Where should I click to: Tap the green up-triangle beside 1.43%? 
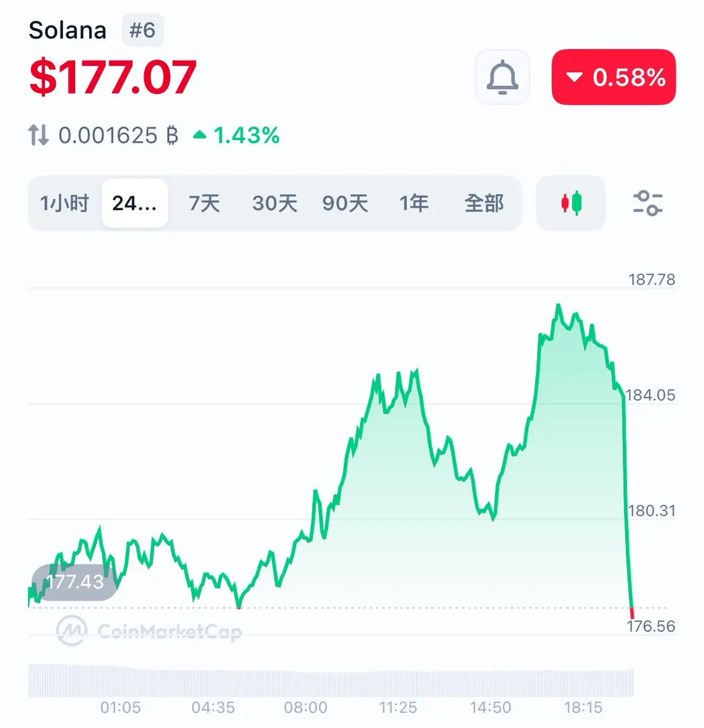199,135
